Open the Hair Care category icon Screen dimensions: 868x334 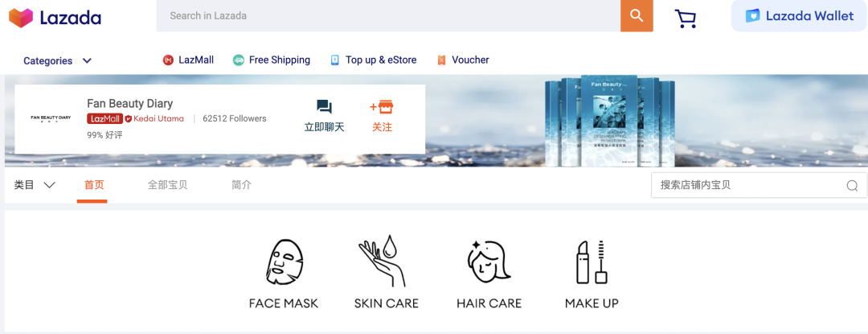coord(489,262)
